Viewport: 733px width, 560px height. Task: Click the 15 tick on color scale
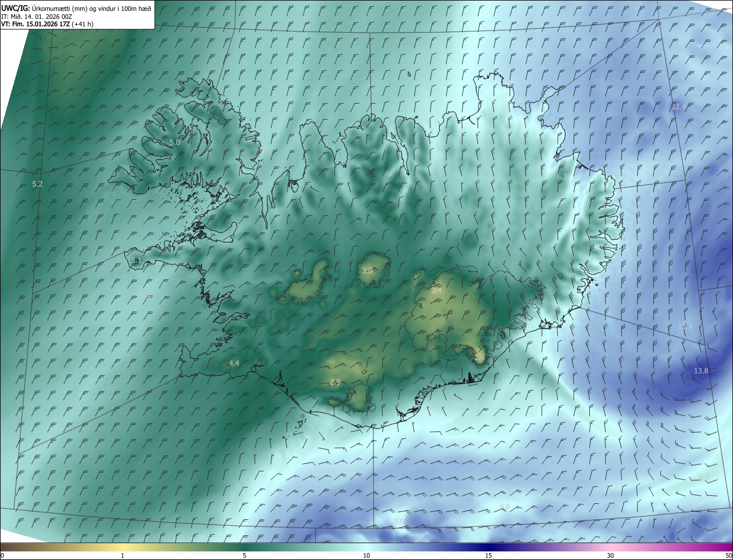point(488,555)
